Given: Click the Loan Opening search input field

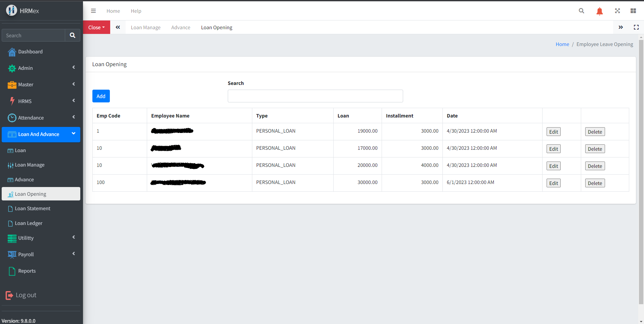Looking at the screenshot, I should (x=315, y=96).
